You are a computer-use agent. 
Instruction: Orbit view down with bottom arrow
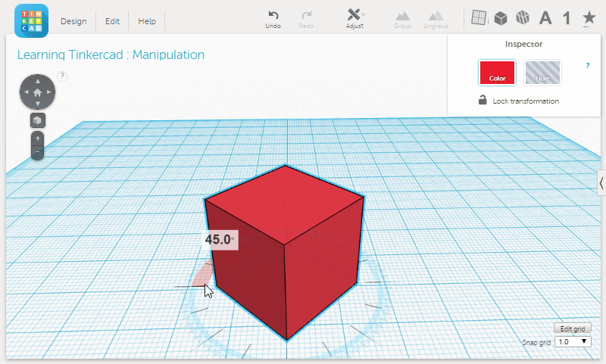pyautogui.click(x=37, y=104)
